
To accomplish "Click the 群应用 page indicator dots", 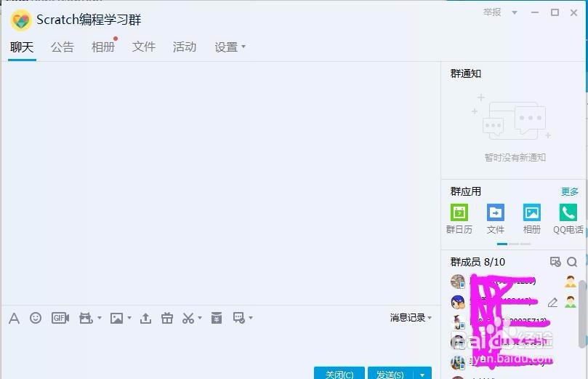I will [514, 244].
